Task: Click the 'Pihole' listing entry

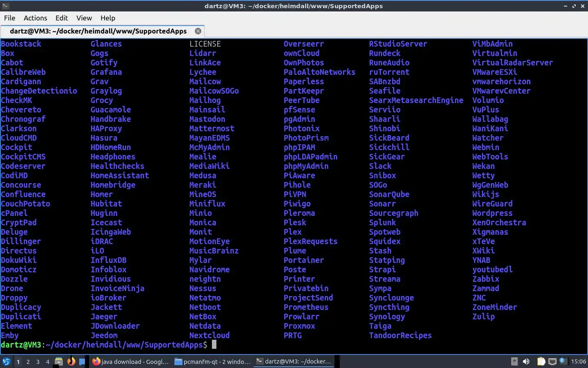Action: click(x=297, y=185)
